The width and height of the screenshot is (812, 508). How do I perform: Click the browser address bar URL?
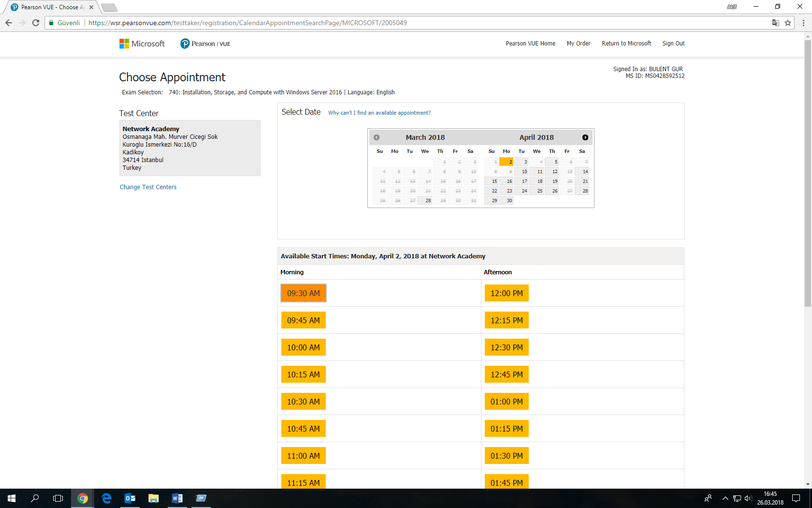click(x=247, y=23)
